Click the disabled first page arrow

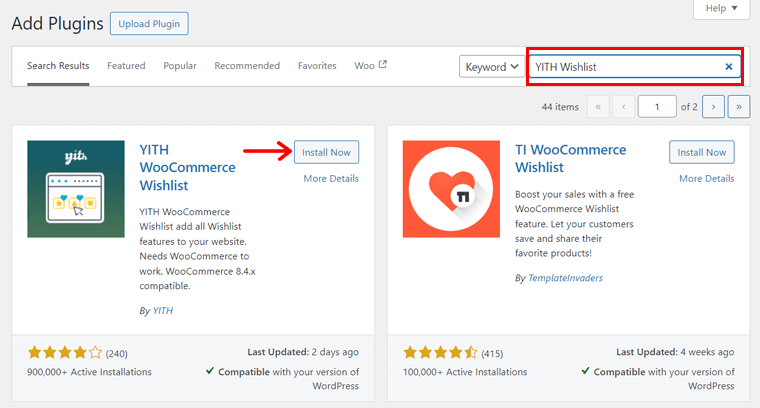598,107
